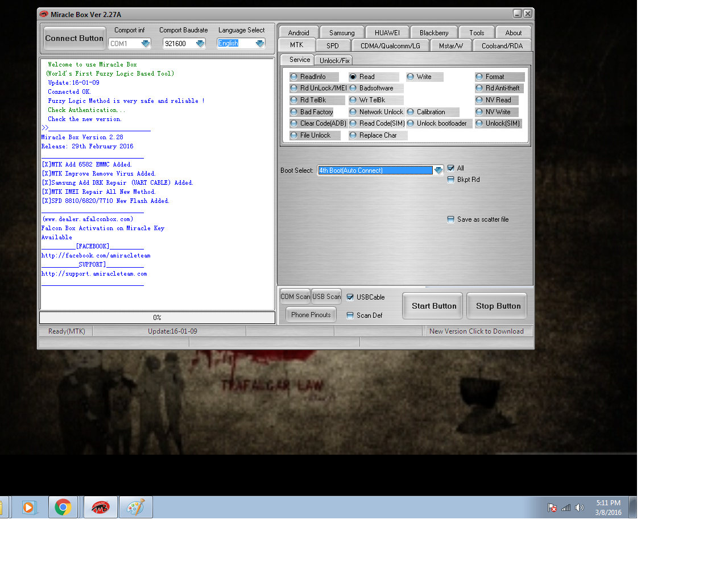Viewport: 728px width, 582px height.
Task: Expand the Comport Baudrate dropdown
Action: (200, 44)
